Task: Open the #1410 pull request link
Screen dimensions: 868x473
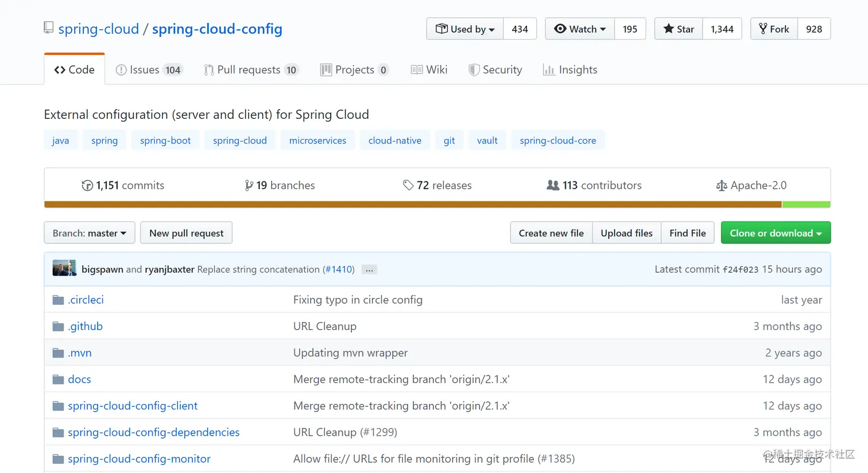Action: [339, 269]
